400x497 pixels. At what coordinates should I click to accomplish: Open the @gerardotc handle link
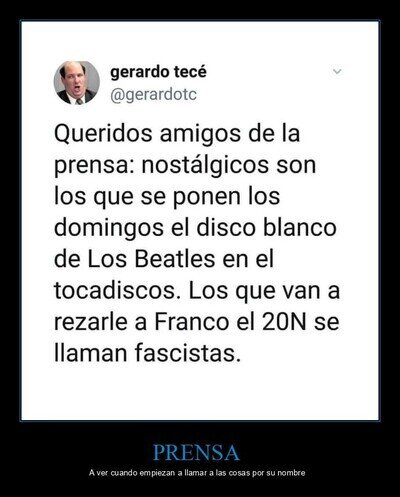click(153, 95)
